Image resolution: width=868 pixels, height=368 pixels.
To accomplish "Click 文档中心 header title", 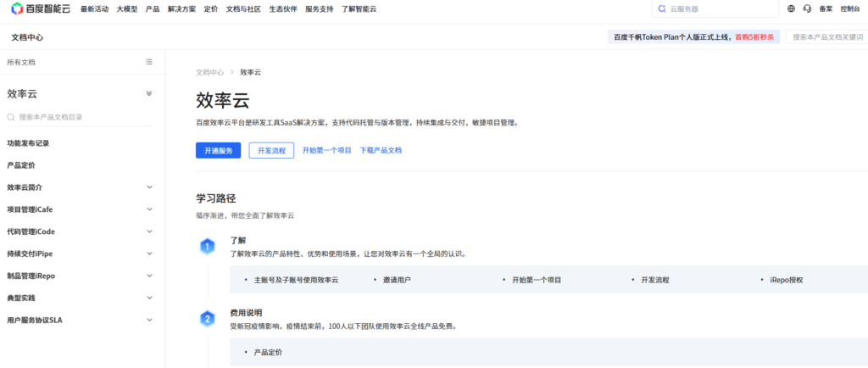I will 27,37.
